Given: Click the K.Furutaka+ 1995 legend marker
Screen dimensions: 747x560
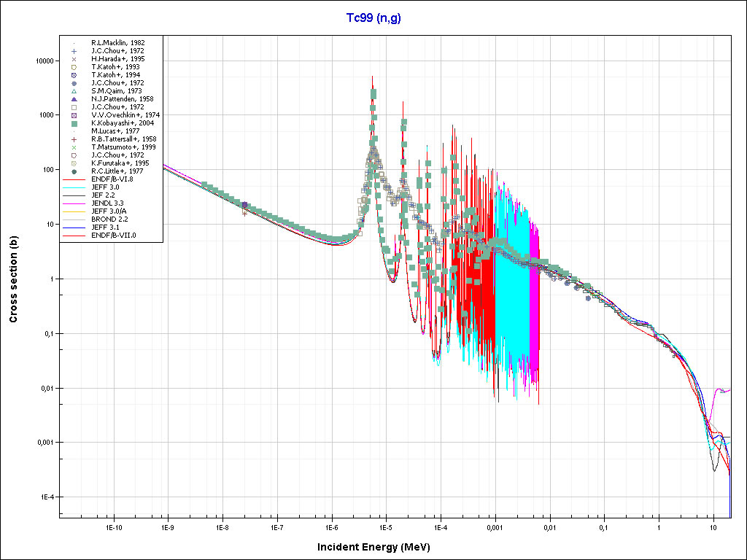Looking at the screenshot, I should [x=74, y=163].
